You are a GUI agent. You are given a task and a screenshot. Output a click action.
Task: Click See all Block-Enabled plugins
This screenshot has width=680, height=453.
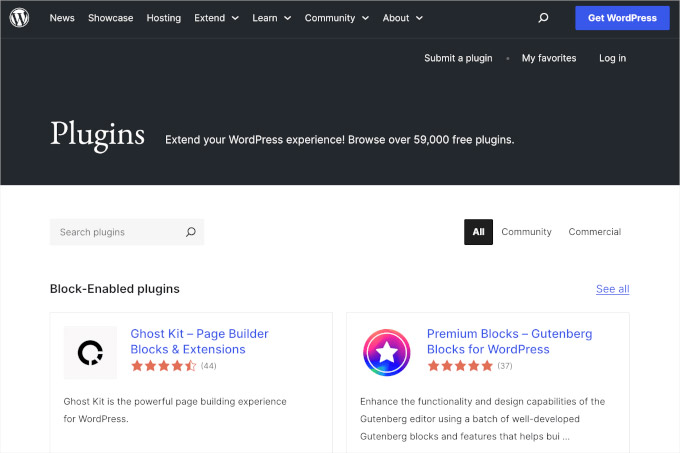612,289
